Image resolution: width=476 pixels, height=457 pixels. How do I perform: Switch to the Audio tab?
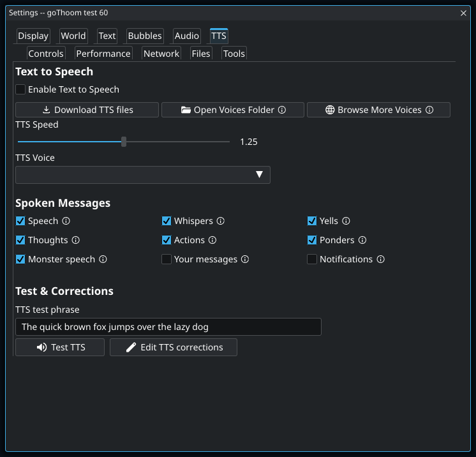(187, 36)
